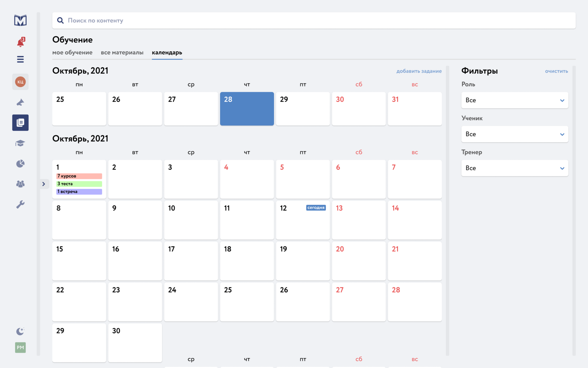
Task: Click the 3 теста label
Action: click(79, 184)
